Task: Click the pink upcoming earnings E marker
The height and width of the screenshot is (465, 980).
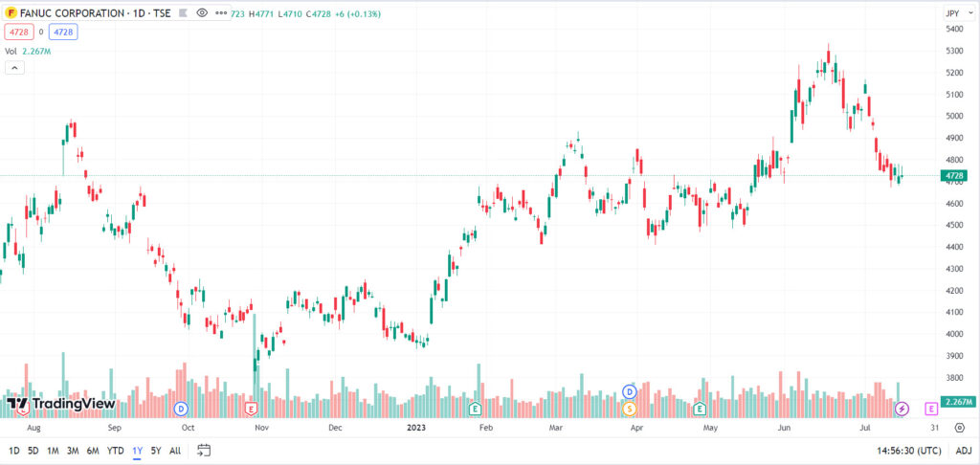Action: [931, 409]
